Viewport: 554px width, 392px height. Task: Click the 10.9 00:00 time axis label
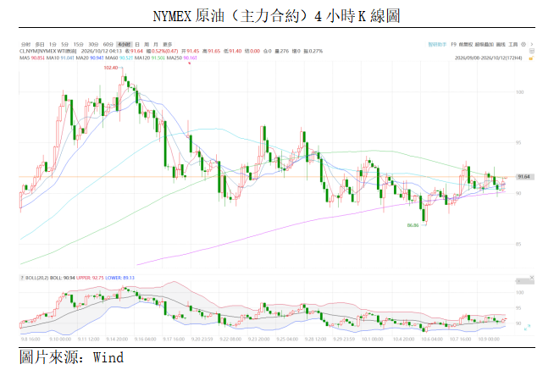[x=489, y=339]
